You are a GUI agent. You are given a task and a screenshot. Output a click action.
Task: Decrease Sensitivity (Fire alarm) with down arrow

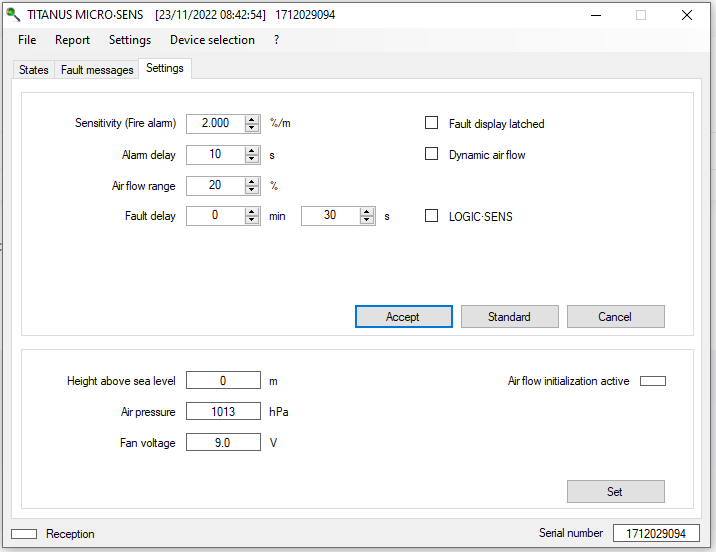click(x=252, y=127)
